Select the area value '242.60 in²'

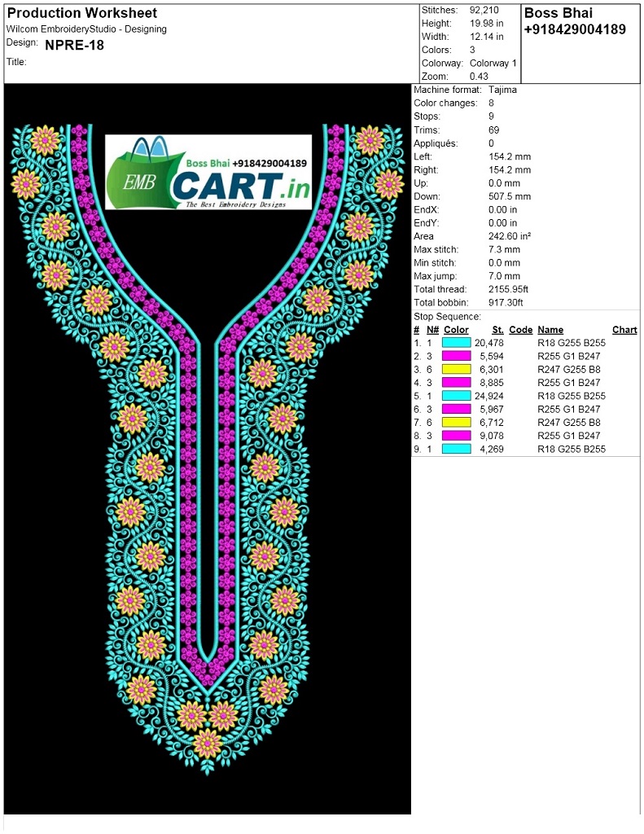pos(510,237)
